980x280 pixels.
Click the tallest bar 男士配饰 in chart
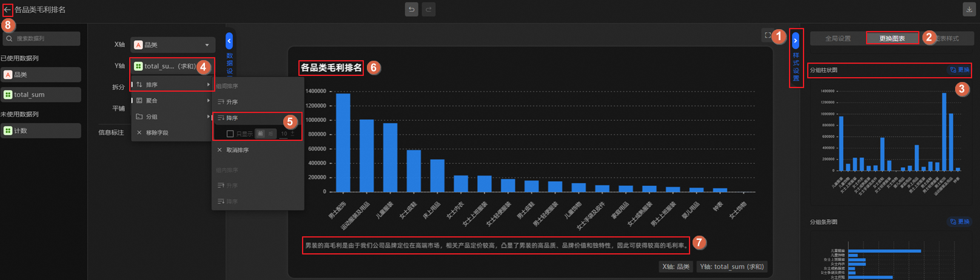pyautogui.click(x=343, y=143)
